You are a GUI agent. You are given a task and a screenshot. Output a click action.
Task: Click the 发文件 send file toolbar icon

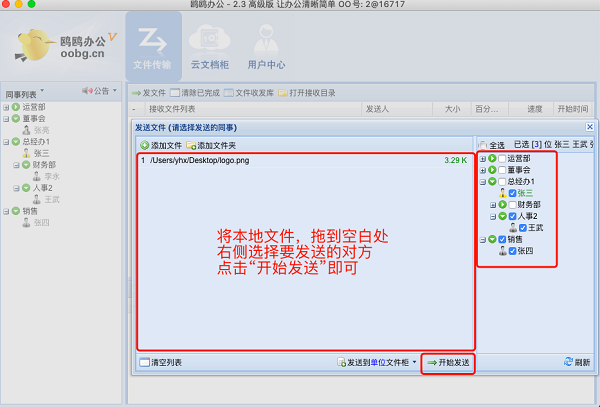click(x=137, y=93)
